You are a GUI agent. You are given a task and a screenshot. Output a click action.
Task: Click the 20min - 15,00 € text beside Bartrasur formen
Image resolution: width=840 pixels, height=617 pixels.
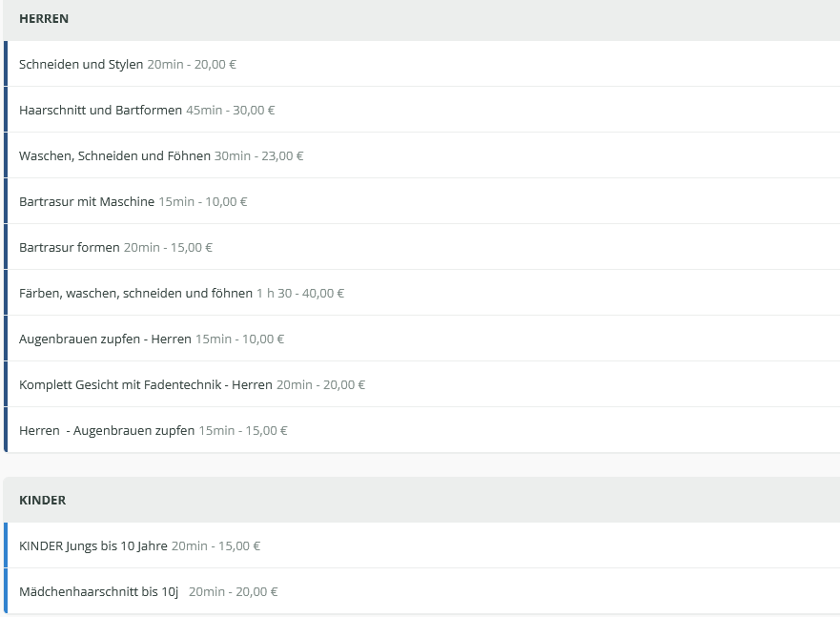169,248
